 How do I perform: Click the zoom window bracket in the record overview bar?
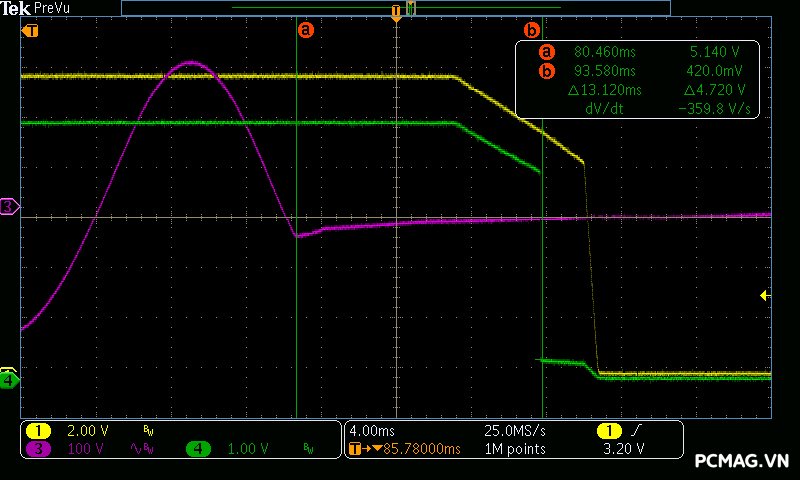coord(411,8)
